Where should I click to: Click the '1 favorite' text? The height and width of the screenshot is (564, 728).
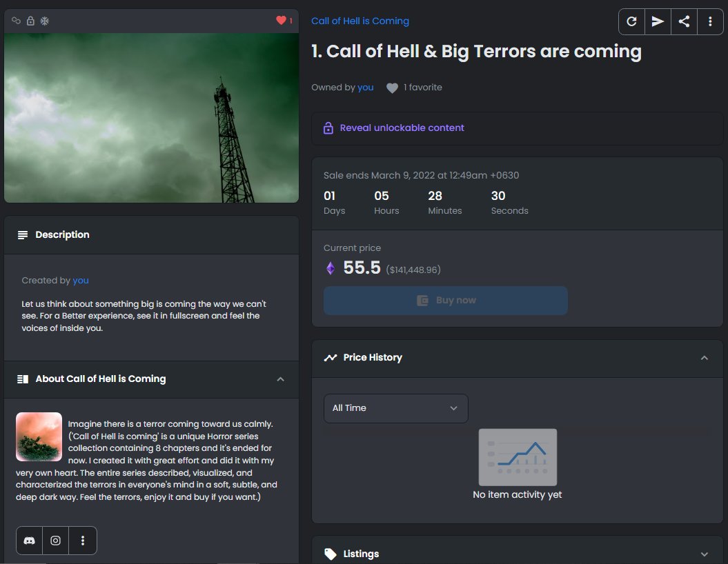click(x=422, y=88)
